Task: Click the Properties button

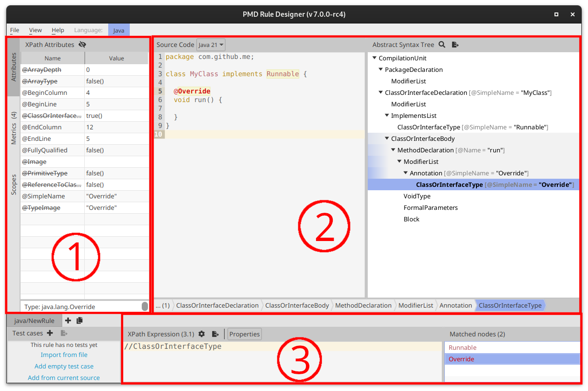Action: tap(245, 334)
